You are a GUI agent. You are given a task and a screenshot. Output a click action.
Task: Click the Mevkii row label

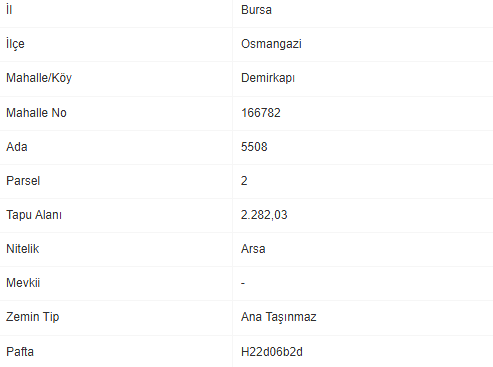pyautogui.click(x=23, y=283)
